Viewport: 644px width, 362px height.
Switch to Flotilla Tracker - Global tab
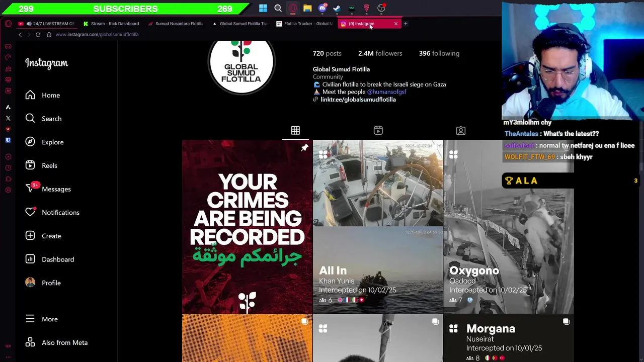pos(304,24)
